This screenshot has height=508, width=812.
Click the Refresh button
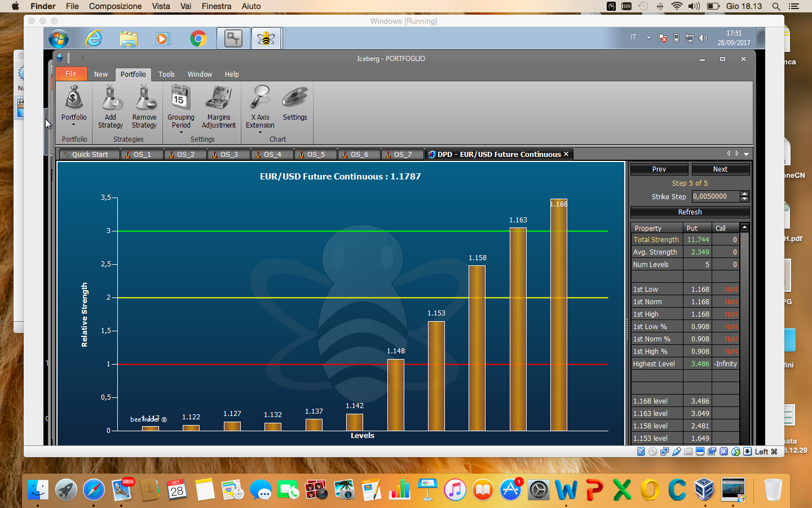[690, 212]
